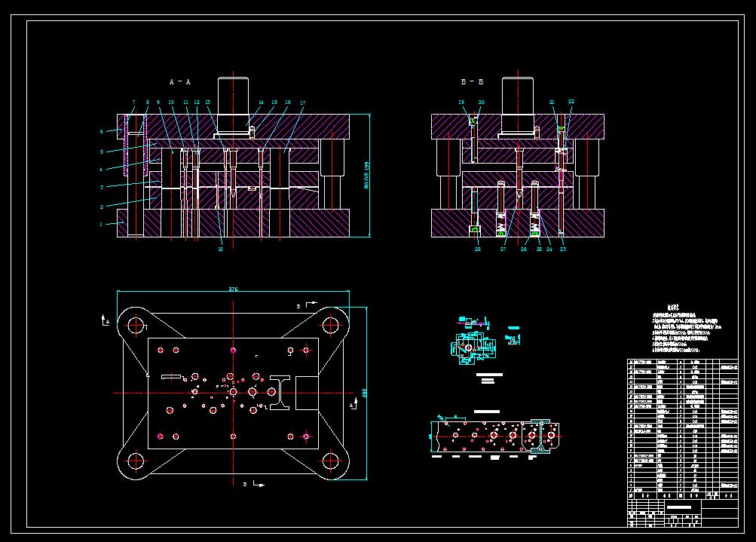Viewport: 756px width, 542px height.
Task: Click the parts list table above title block
Action: [683, 428]
